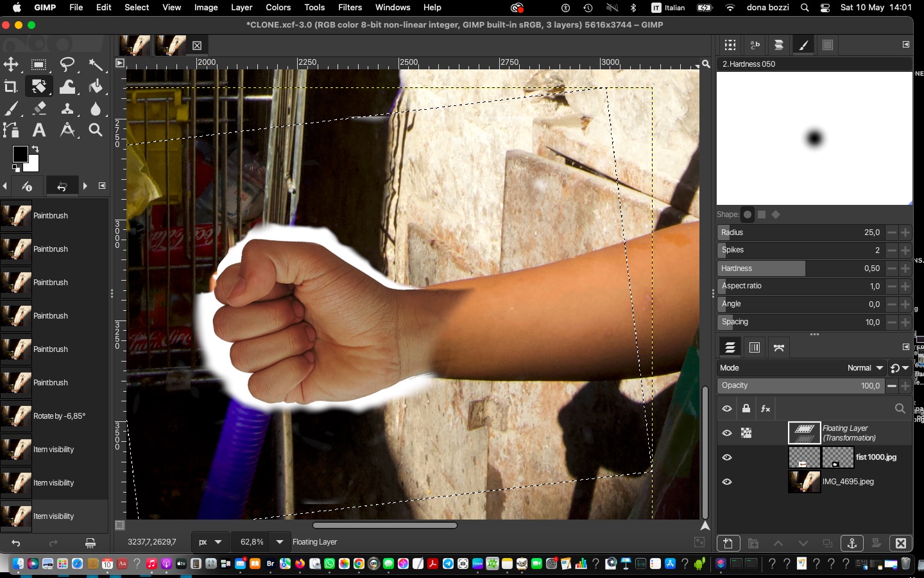Toggle visibility of IMG_4695.jpeg layer
The height and width of the screenshot is (578, 924).
point(727,482)
